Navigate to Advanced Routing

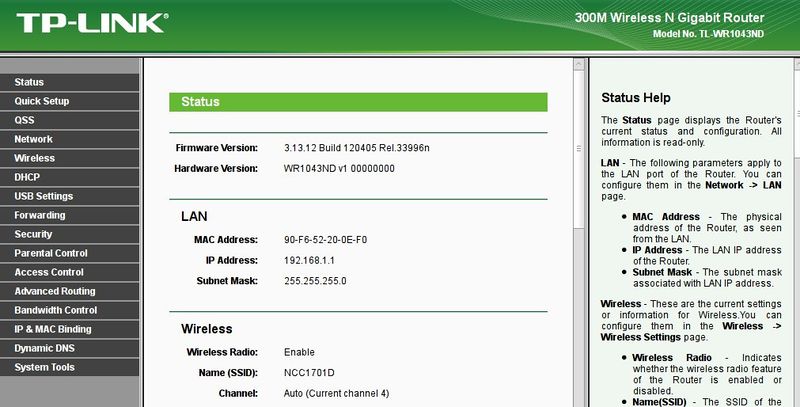[x=55, y=291]
